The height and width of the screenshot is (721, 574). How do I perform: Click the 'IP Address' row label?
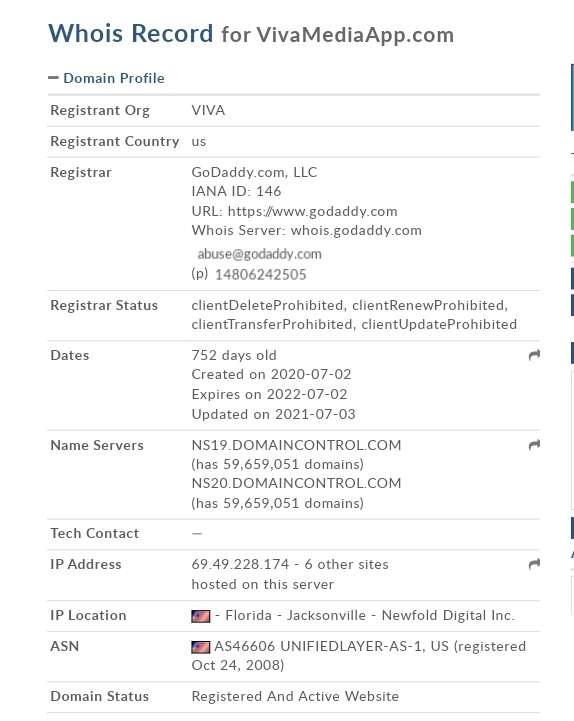click(x=86, y=564)
